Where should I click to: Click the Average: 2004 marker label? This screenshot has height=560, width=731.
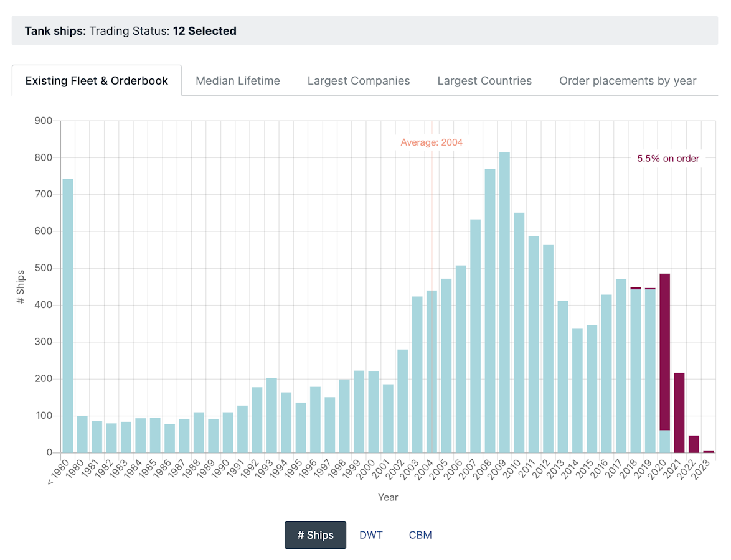point(432,142)
